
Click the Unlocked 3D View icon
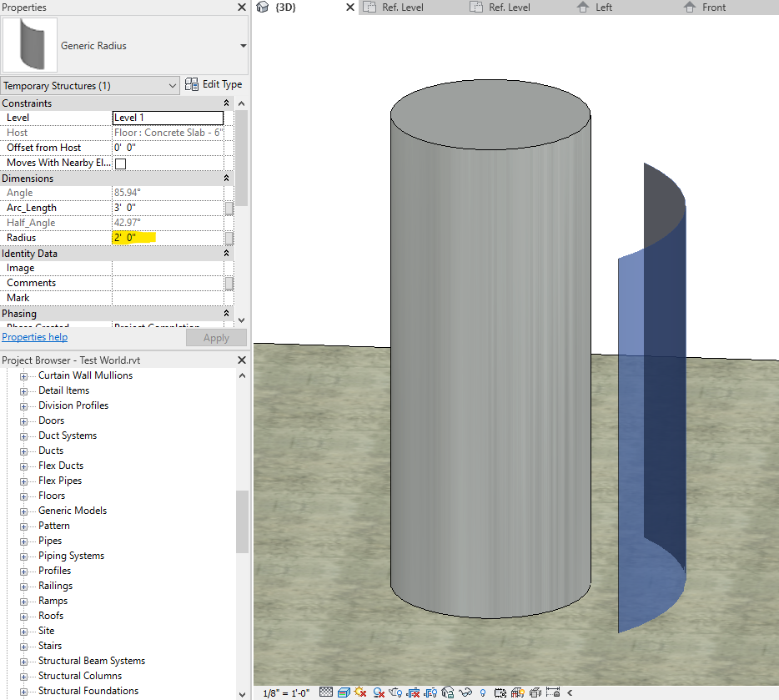pyautogui.click(x=448, y=691)
